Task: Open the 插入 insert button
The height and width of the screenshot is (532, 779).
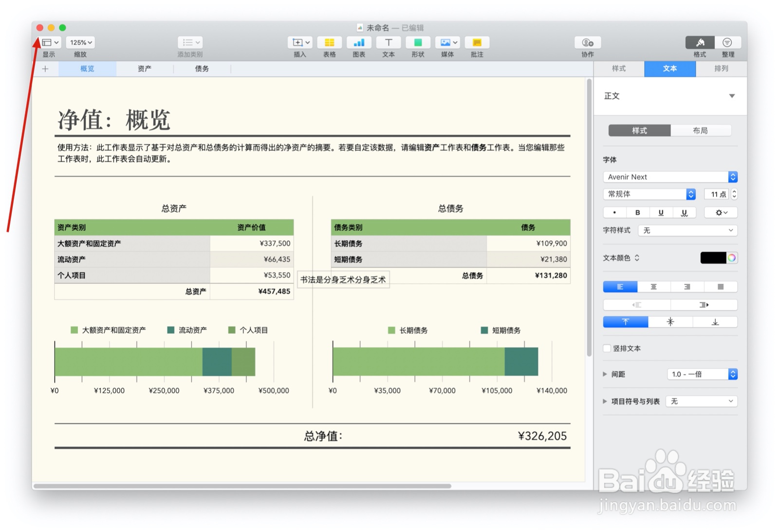Action: pyautogui.click(x=300, y=43)
